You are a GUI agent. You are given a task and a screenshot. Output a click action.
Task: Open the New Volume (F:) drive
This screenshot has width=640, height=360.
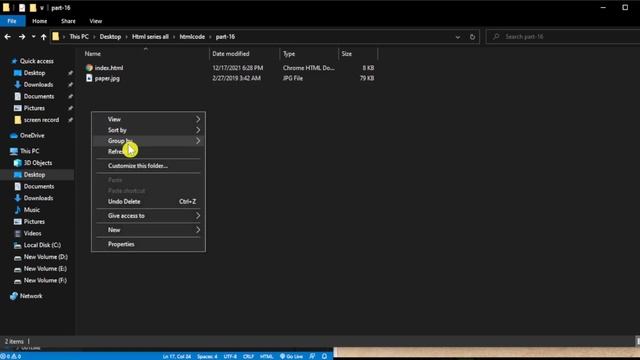pyautogui.click(x=45, y=281)
